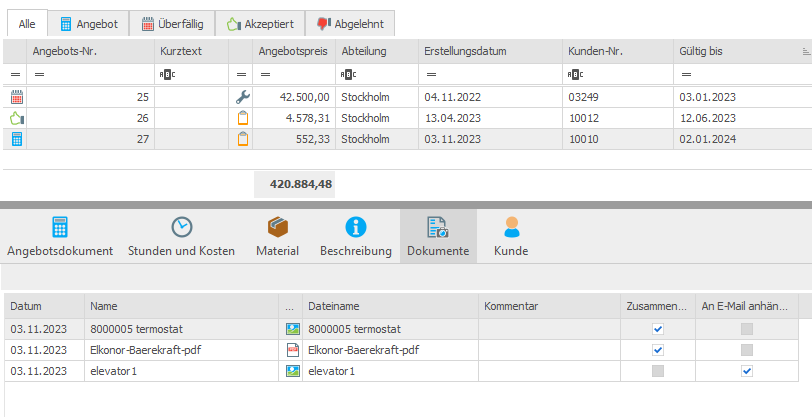Enable An E-Mail anhängen for Elkonor-Baerekraft-pdf

pyautogui.click(x=747, y=350)
